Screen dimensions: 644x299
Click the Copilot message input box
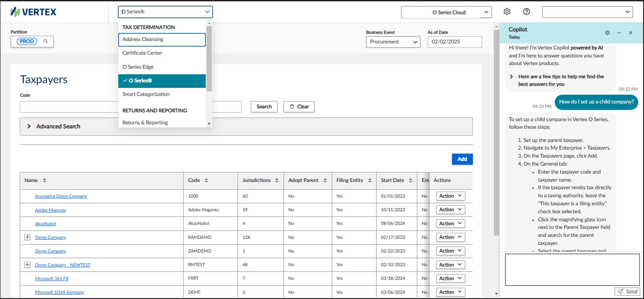click(572, 269)
